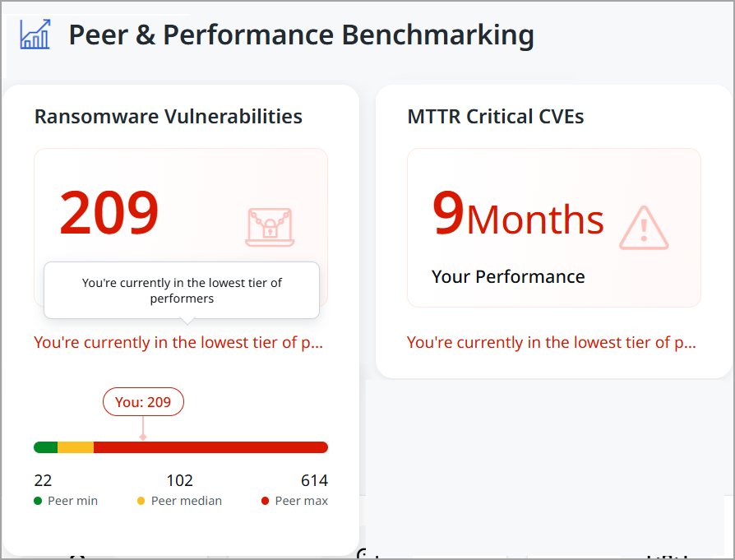Screen dimensions: 735x560
Task: Click the ransomware padlock laptop icon
Action: 269,227
